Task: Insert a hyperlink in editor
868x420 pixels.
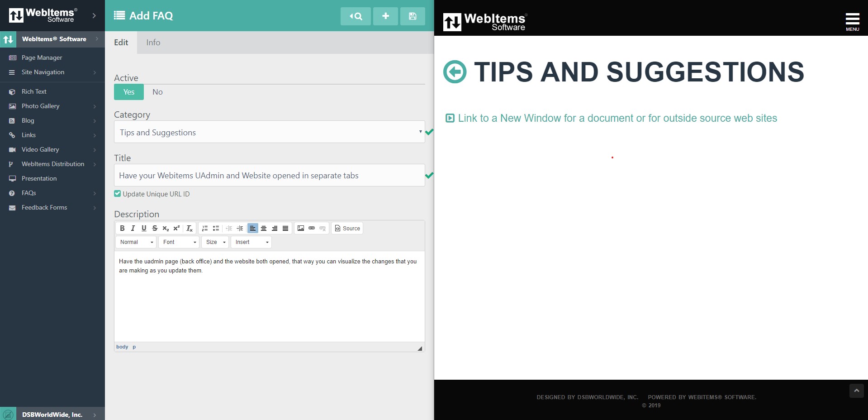Action: (x=312, y=228)
